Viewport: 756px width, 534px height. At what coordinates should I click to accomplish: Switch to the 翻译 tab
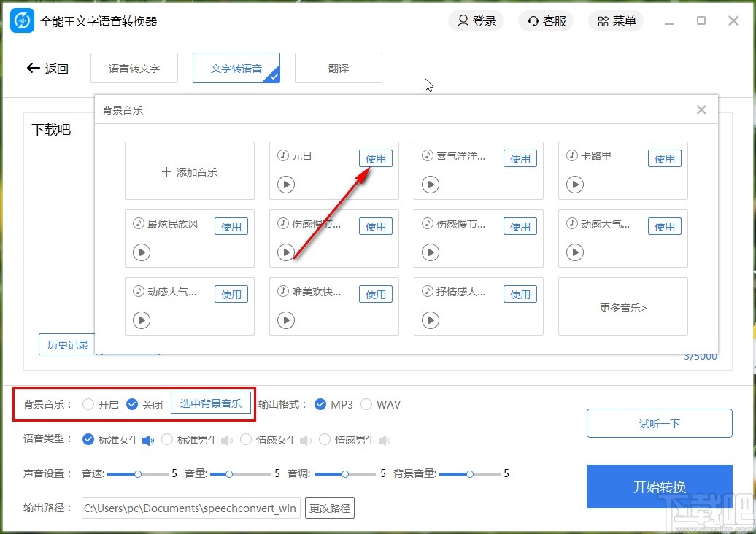tap(338, 68)
